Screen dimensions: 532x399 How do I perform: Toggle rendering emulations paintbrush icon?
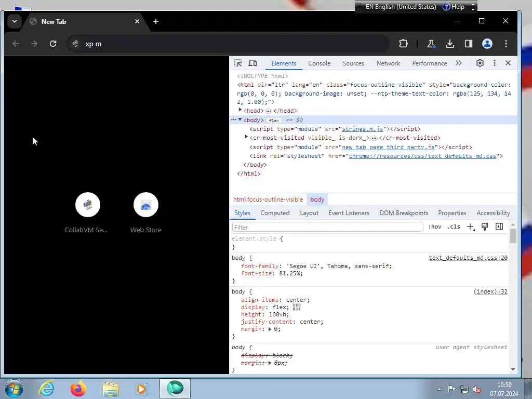tap(485, 227)
